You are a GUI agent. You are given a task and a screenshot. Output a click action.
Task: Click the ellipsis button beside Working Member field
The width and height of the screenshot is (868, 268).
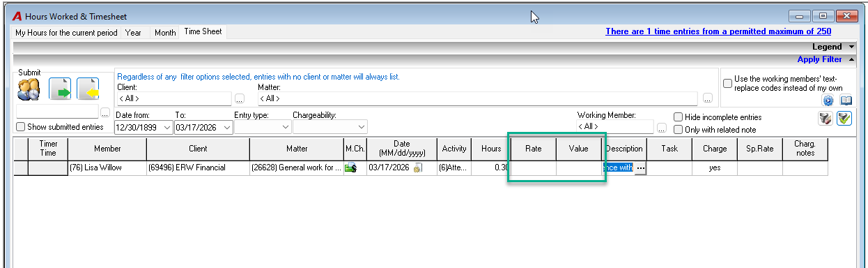[662, 127]
